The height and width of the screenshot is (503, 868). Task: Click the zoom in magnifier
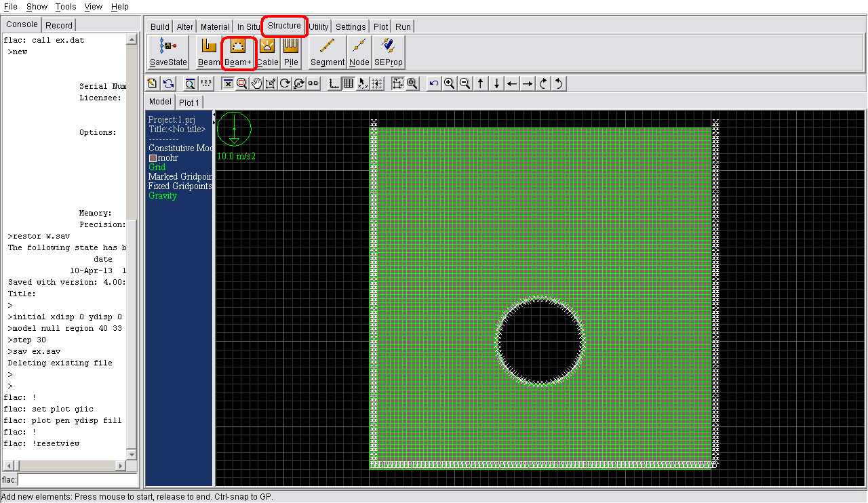pos(449,83)
